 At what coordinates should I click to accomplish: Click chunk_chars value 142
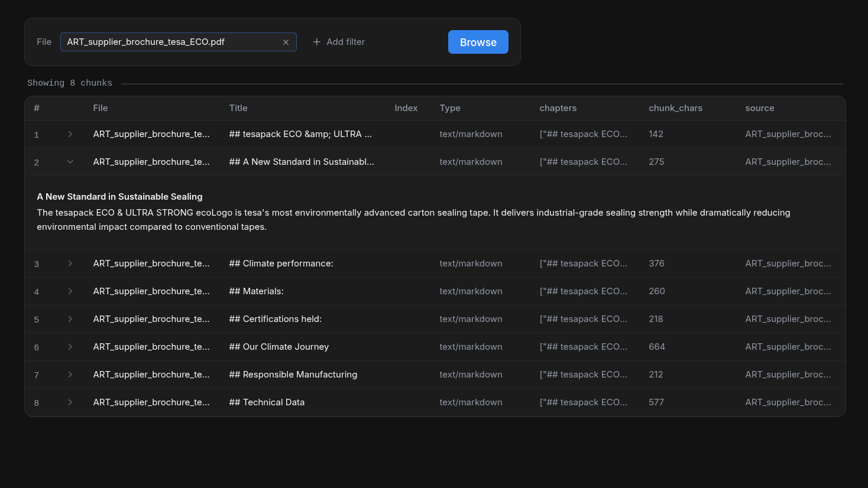click(x=656, y=134)
